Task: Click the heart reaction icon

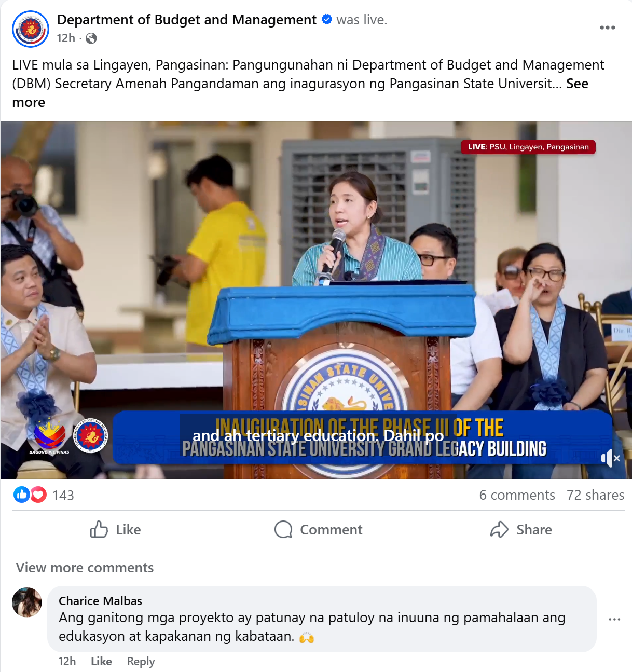Action: point(38,495)
